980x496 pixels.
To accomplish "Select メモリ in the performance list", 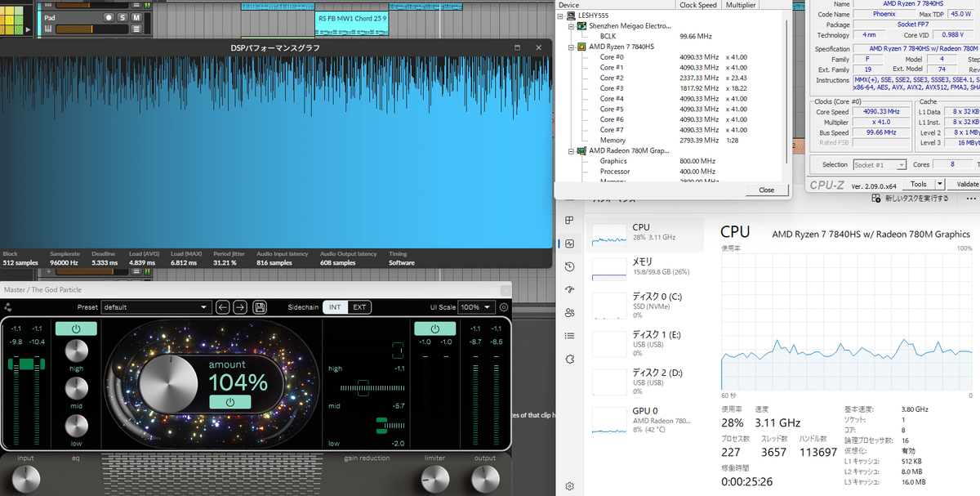I will click(647, 270).
